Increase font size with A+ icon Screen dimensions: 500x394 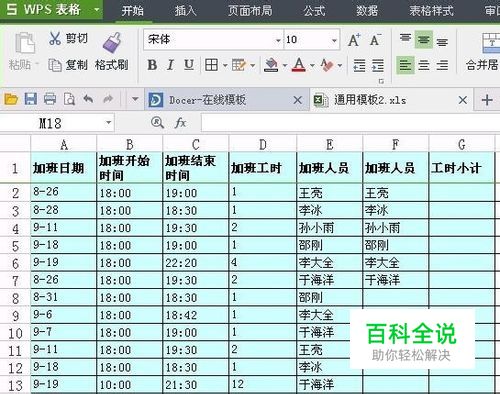coord(354,40)
